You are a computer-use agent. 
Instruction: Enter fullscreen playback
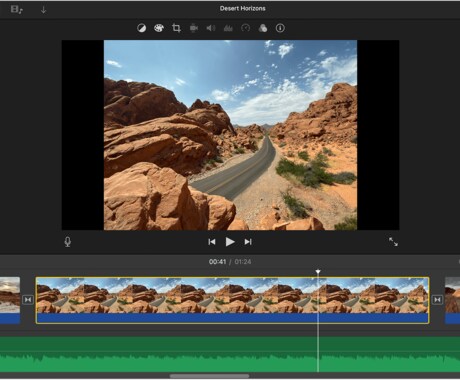393,242
